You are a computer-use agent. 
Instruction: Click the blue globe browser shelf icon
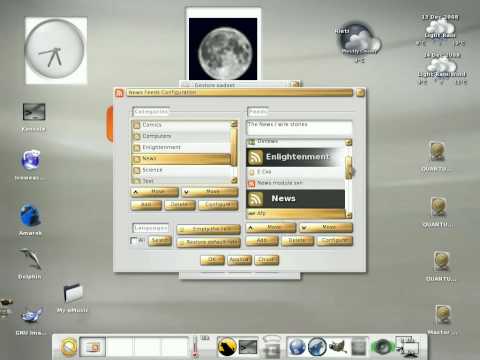pyautogui.click(x=296, y=347)
